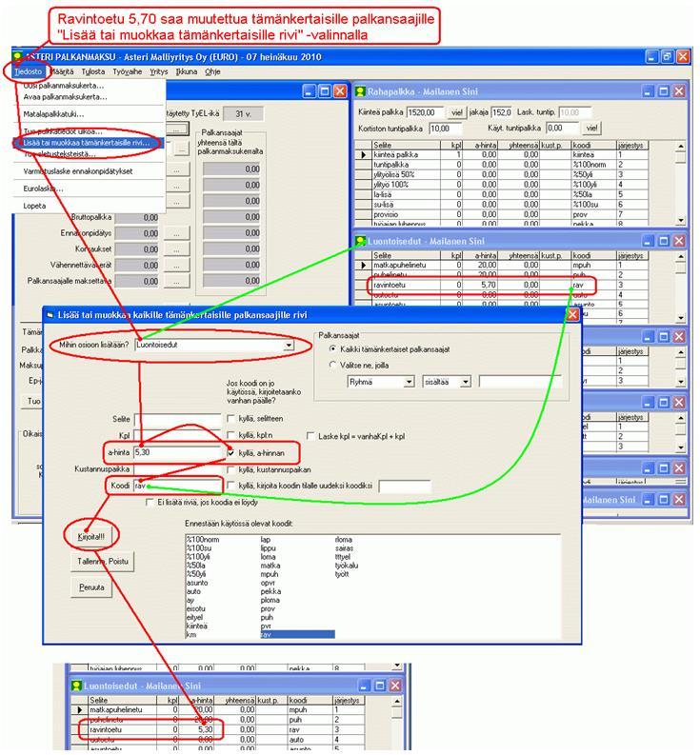
Task: Select the työkalu code in codes list
Action: [347, 566]
